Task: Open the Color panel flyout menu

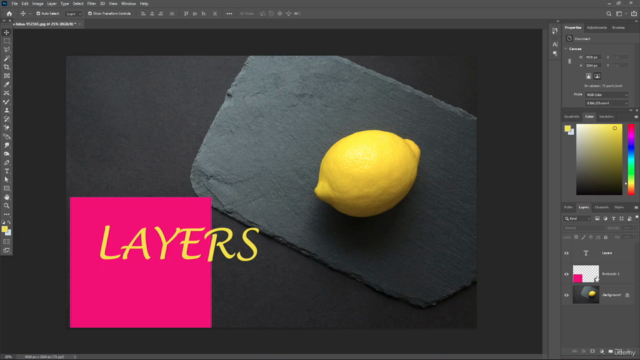Action: tap(636, 117)
